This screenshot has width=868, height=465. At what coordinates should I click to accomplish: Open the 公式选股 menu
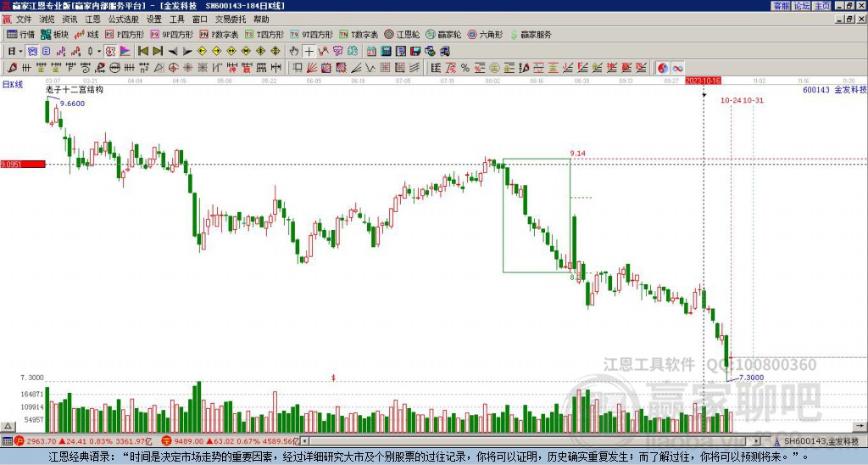[123, 20]
